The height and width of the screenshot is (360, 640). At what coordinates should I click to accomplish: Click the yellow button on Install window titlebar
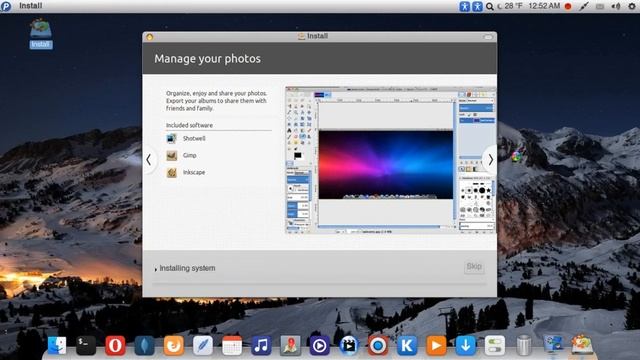149,37
